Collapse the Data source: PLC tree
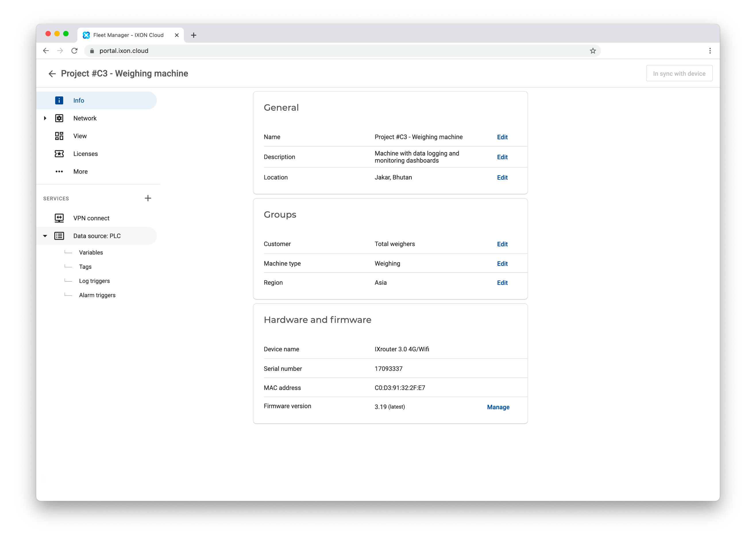This screenshot has width=756, height=541. [45, 235]
